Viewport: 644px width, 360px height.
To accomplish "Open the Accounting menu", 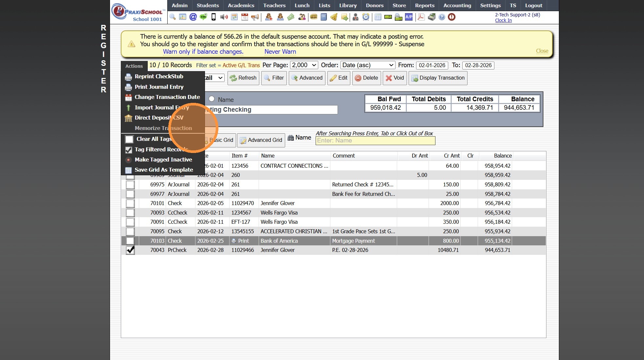I will coord(457,6).
